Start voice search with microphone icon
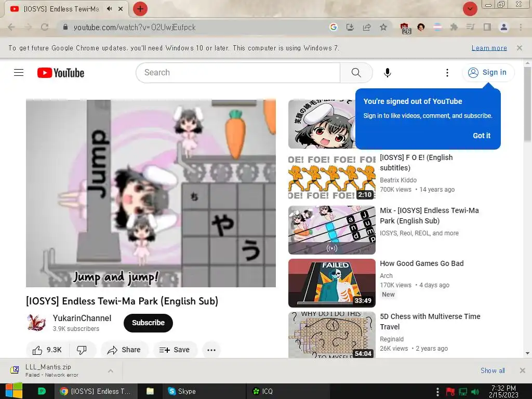The width and height of the screenshot is (532, 399). click(388, 73)
